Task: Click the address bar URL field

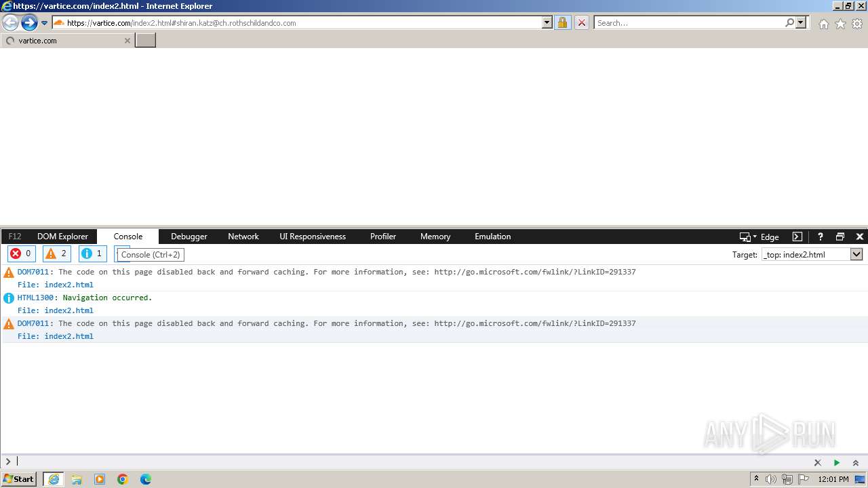Action: pyautogui.click(x=296, y=22)
